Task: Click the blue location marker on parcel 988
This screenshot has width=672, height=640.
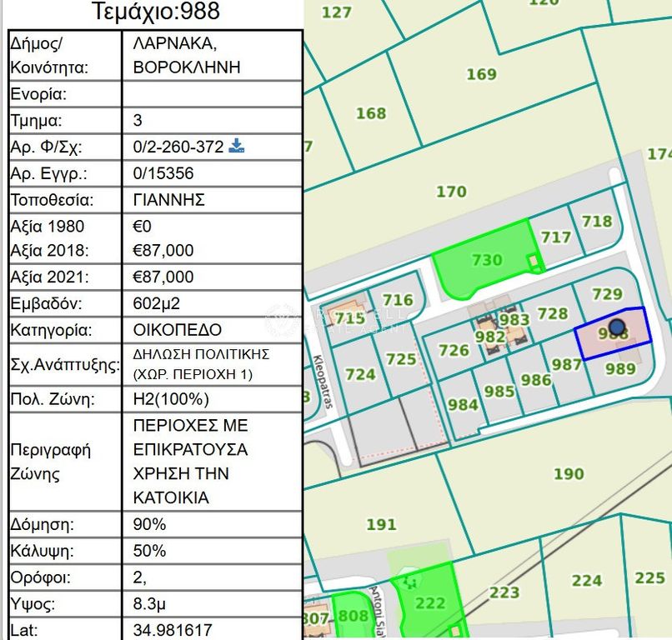Action: pos(617,327)
